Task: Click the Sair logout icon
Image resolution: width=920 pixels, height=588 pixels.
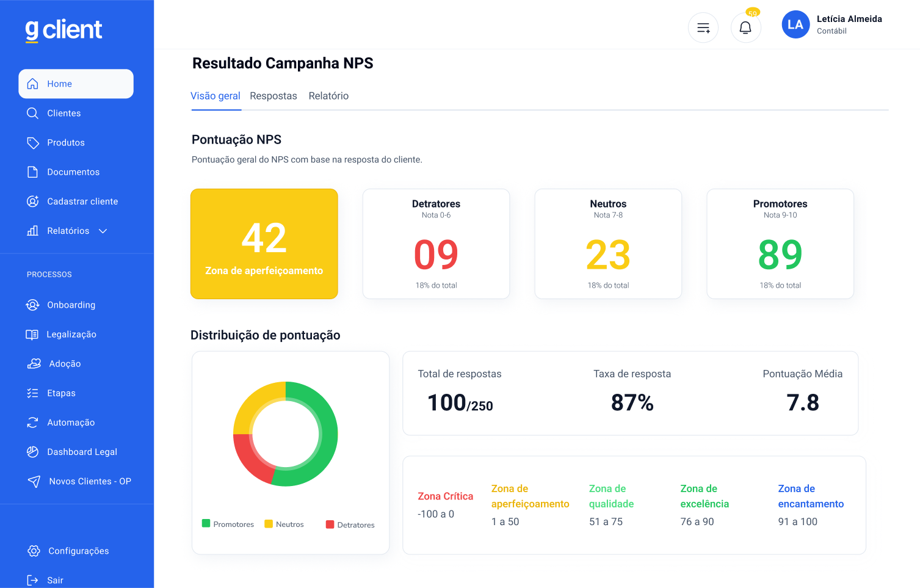Action: (33, 580)
